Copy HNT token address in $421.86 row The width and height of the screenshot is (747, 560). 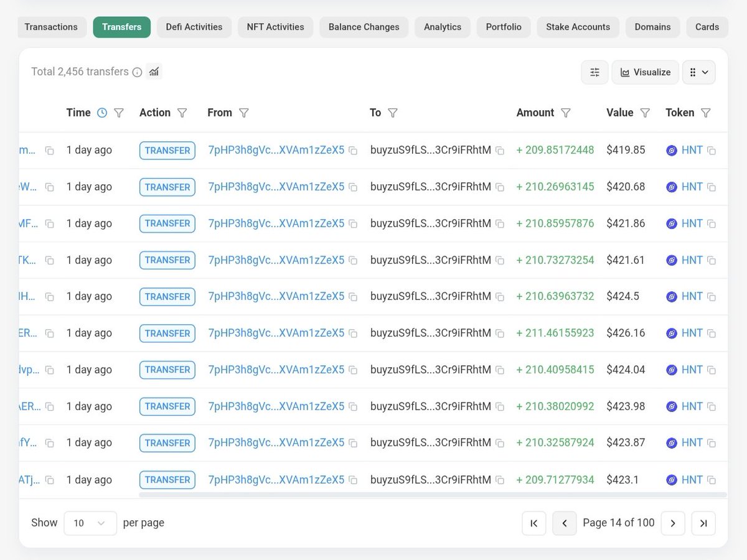[x=712, y=224]
